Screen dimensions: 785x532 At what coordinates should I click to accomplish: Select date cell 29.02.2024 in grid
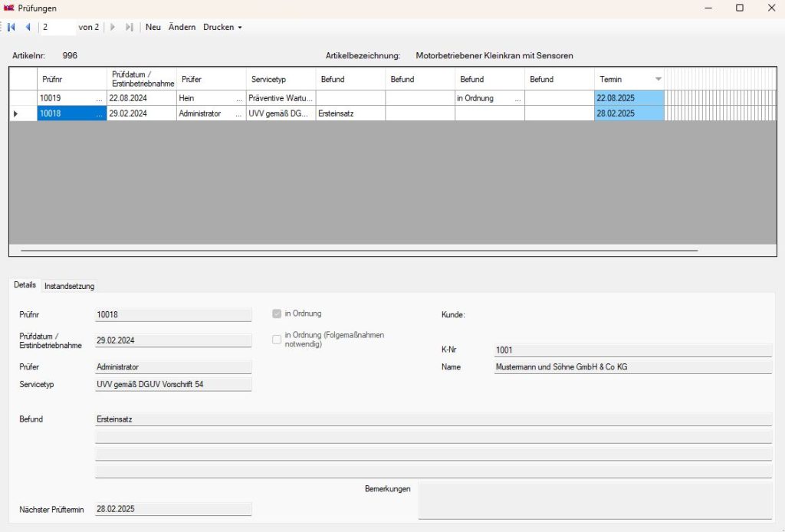tap(142, 113)
